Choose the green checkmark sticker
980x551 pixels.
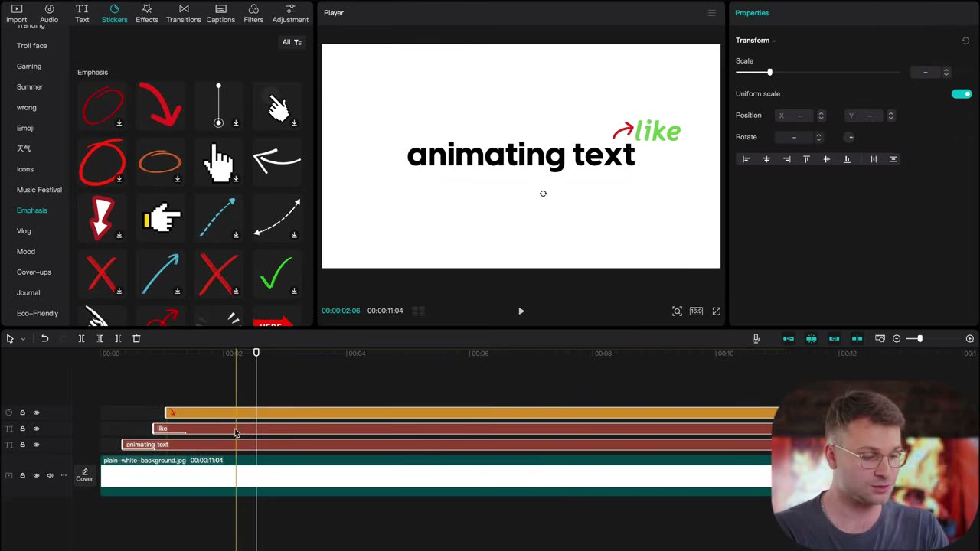(276, 273)
